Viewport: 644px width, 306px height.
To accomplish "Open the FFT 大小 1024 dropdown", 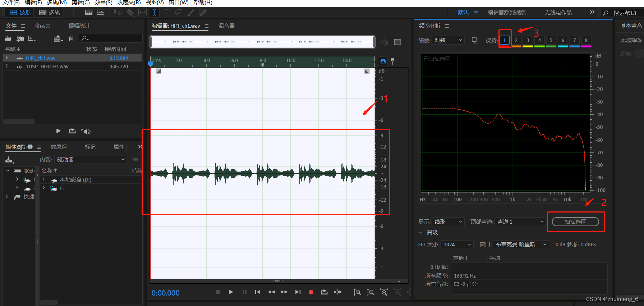I will [x=457, y=245].
